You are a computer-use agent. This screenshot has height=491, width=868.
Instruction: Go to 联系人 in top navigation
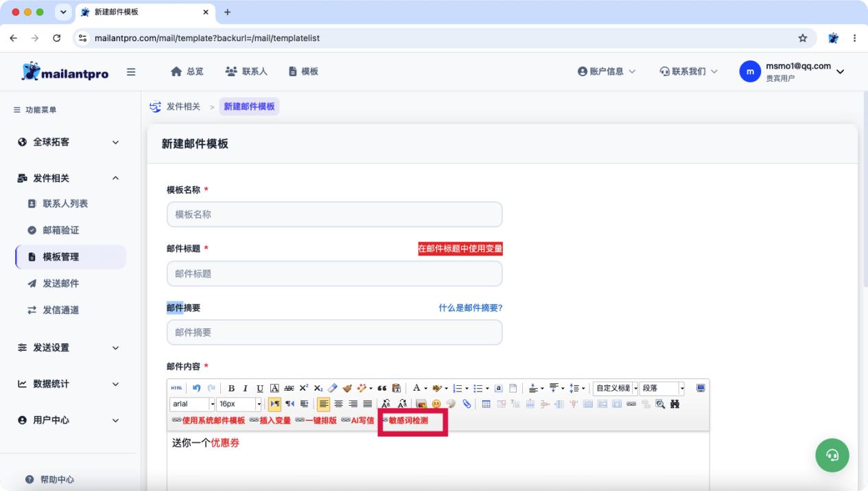pyautogui.click(x=246, y=71)
